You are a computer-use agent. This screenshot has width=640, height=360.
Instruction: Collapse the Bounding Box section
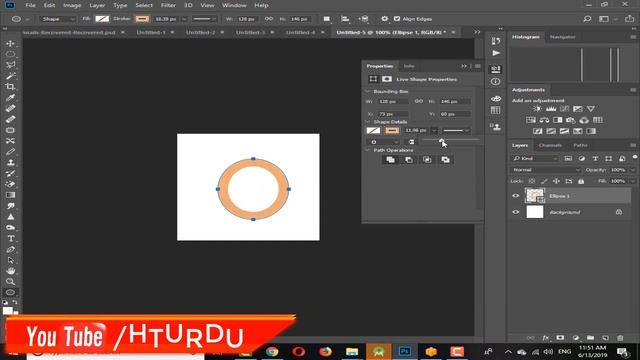tap(367, 91)
